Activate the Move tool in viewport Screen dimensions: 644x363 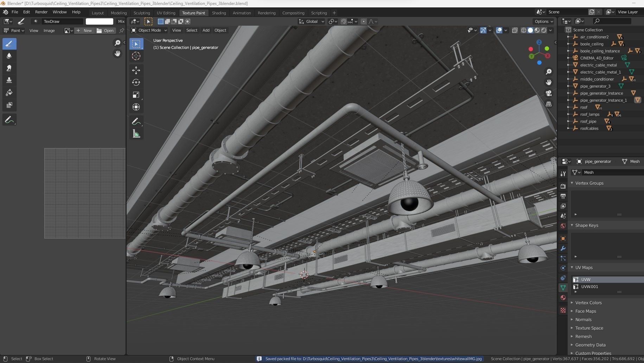pos(136,70)
